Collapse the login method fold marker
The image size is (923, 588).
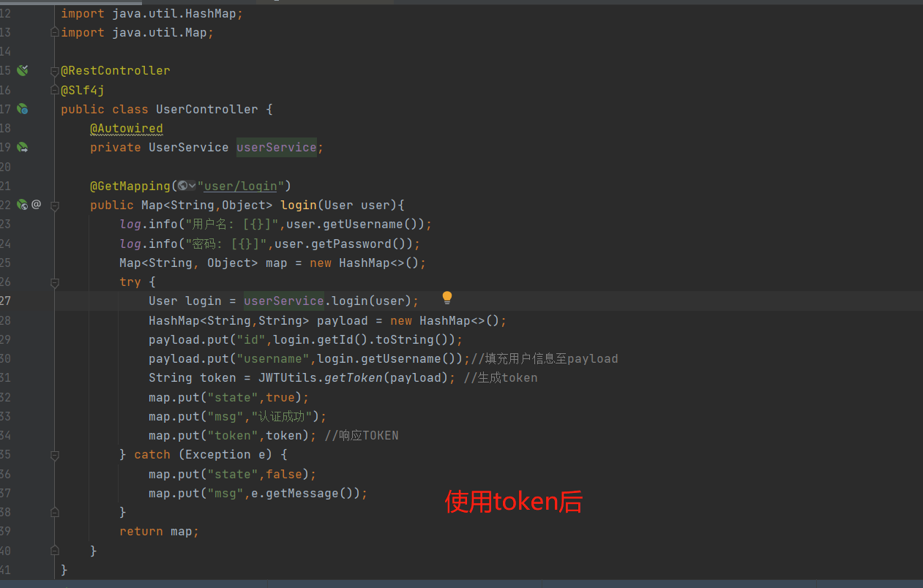pos(54,206)
